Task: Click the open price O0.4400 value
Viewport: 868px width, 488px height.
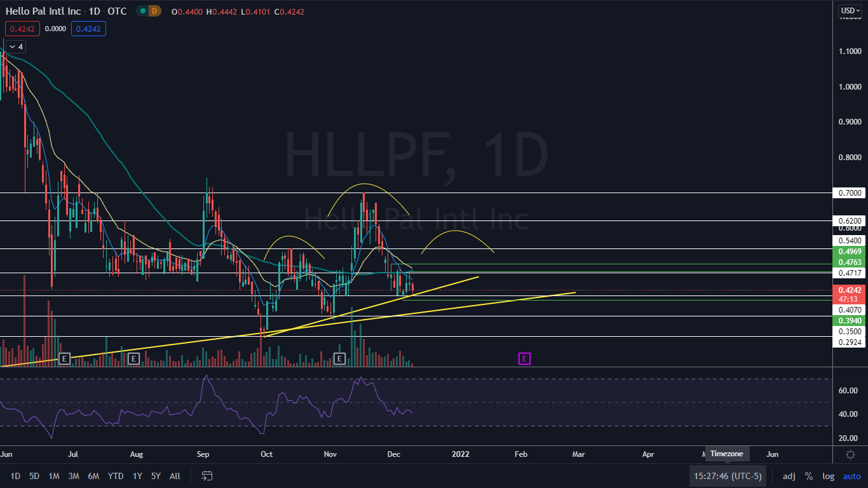Action: click(x=187, y=11)
